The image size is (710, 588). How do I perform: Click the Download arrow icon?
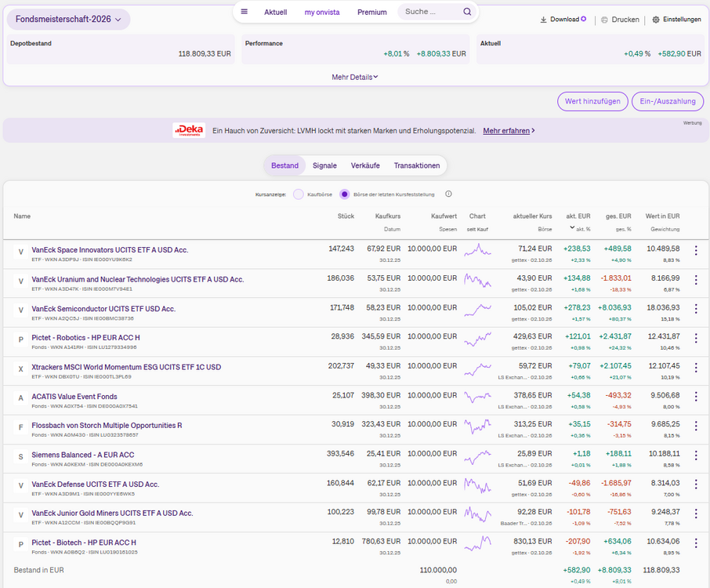pyautogui.click(x=543, y=20)
